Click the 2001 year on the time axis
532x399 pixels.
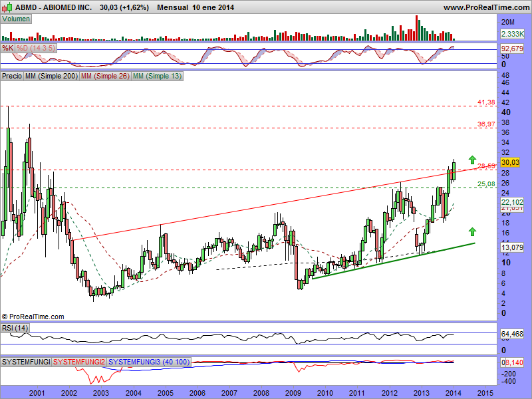[37, 393]
